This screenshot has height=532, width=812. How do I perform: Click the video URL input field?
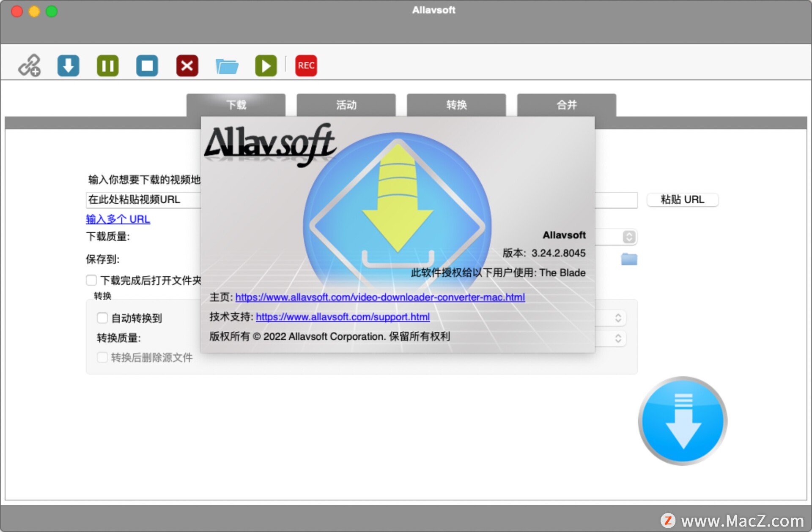click(362, 199)
